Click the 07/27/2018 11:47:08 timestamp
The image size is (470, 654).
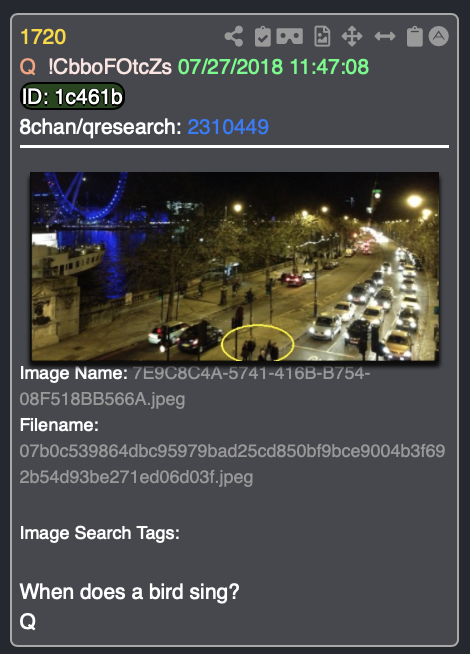point(274,67)
